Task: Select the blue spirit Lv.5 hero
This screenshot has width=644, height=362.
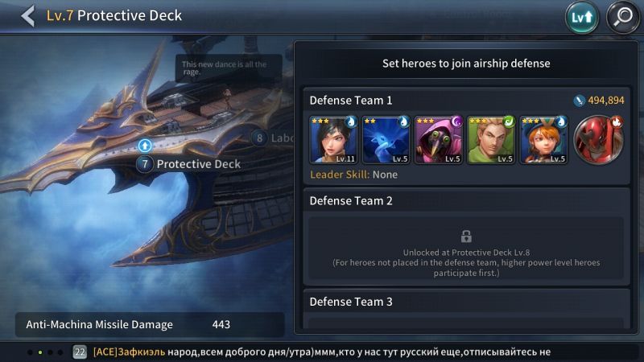Action: pyautogui.click(x=386, y=140)
